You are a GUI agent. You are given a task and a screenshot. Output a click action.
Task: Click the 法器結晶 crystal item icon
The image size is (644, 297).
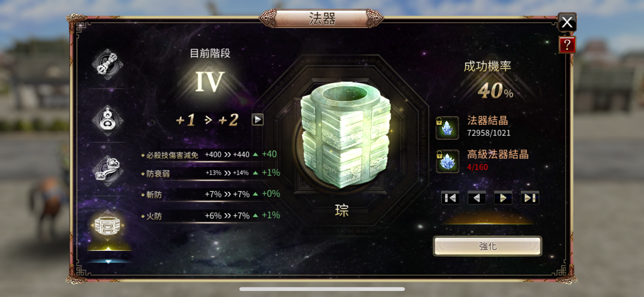click(x=447, y=128)
